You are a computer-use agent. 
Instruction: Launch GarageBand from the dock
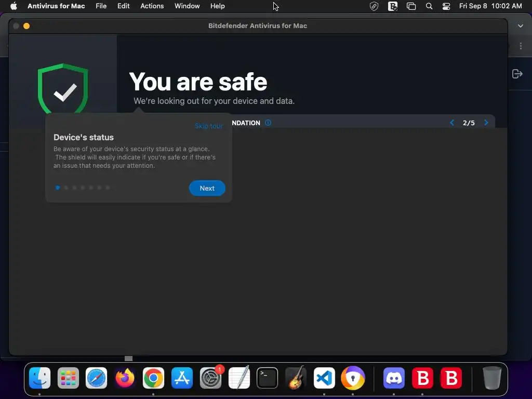296,378
